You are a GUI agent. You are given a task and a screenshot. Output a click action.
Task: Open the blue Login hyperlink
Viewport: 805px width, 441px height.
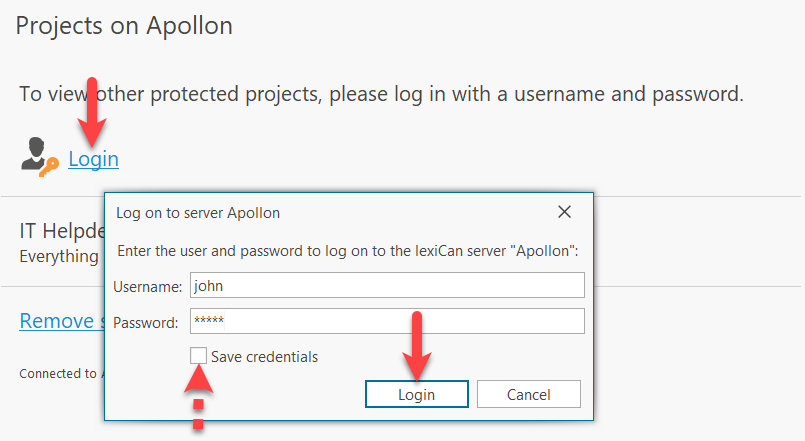(93, 159)
